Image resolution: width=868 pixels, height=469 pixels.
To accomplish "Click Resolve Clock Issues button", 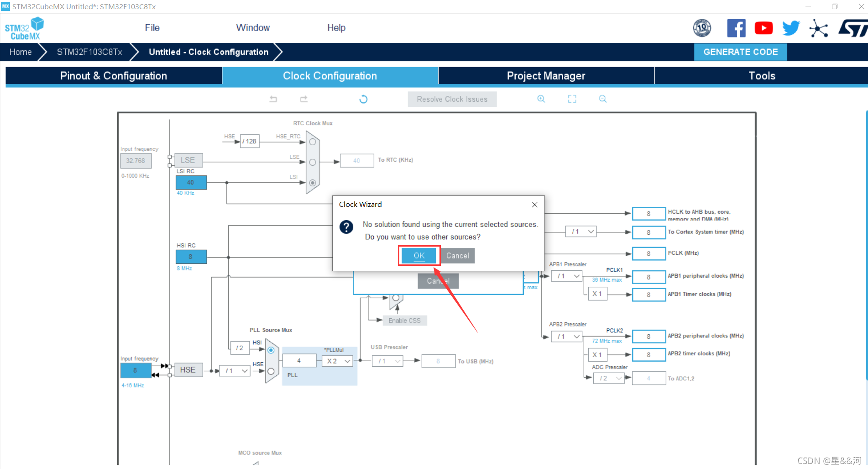I will (x=452, y=99).
